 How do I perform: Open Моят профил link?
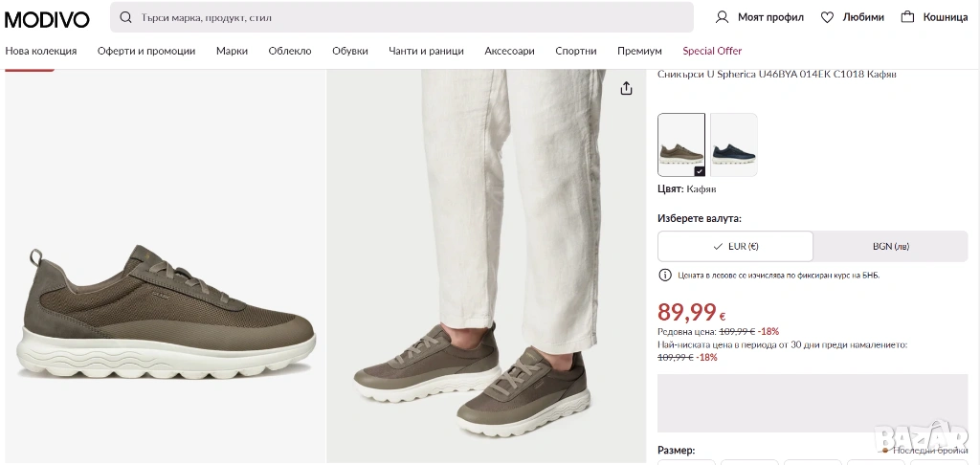pyautogui.click(x=770, y=17)
